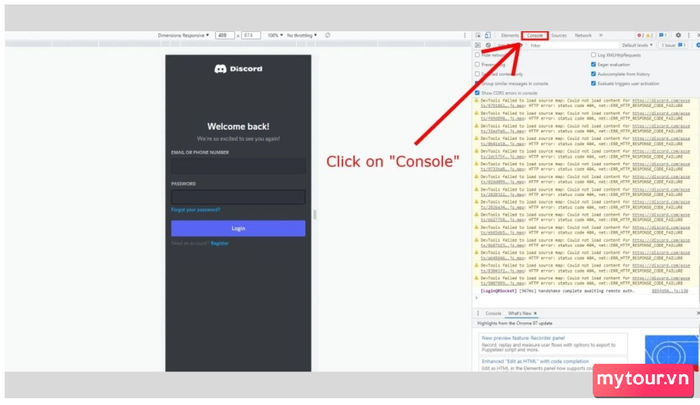Click the Discord Login button

pyautogui.click(x=238, y=228)
